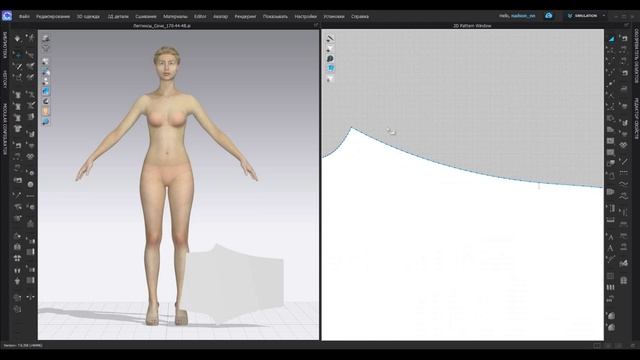Open the Рендеринг menu

coord(245,17)
